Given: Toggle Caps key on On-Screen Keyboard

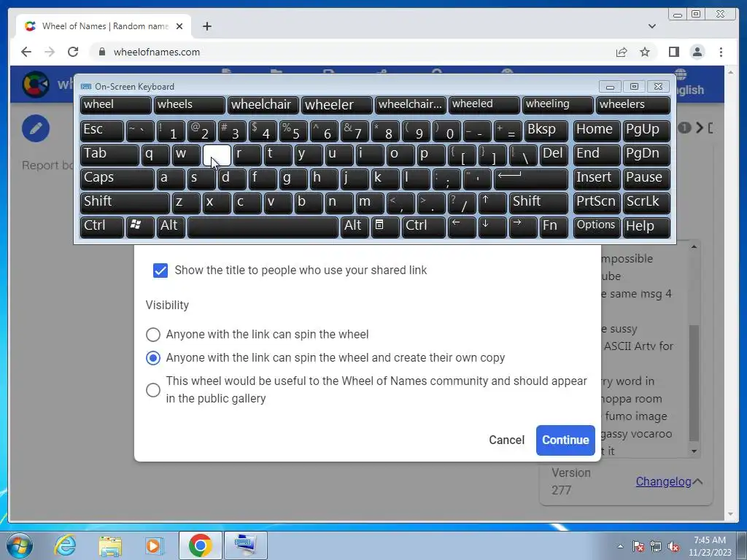Looking at the screenshot, I should [x=117, y=179].
